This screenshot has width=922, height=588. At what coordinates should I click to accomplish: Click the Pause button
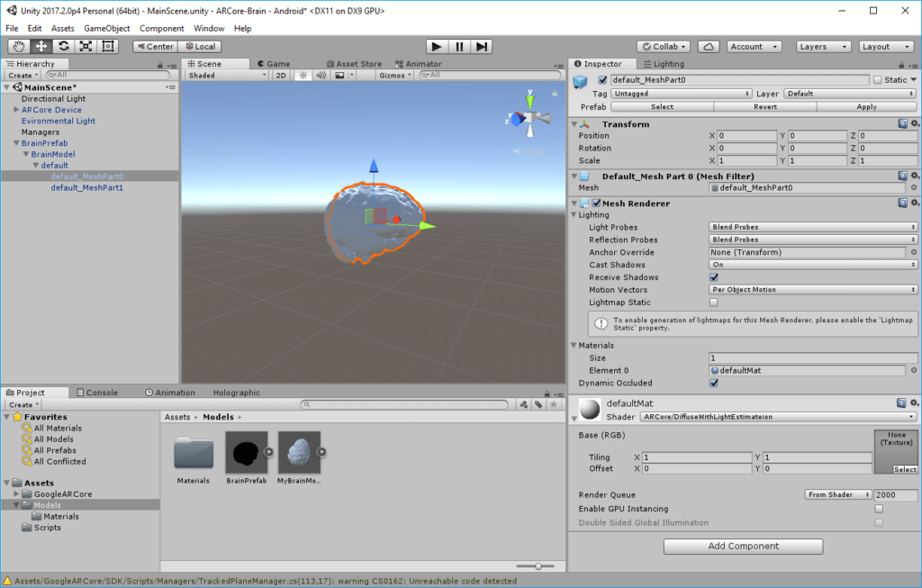(x=459, y=46)
